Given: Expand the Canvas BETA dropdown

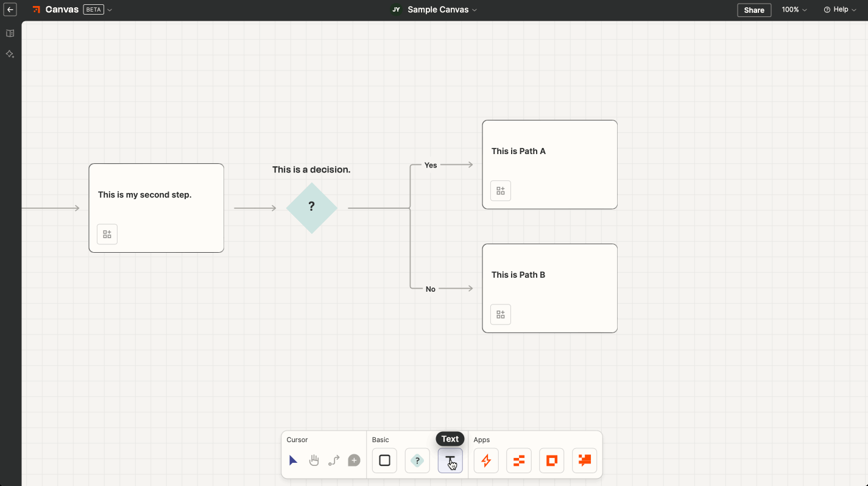Looking at the screenshot, I should pos(110,10).
